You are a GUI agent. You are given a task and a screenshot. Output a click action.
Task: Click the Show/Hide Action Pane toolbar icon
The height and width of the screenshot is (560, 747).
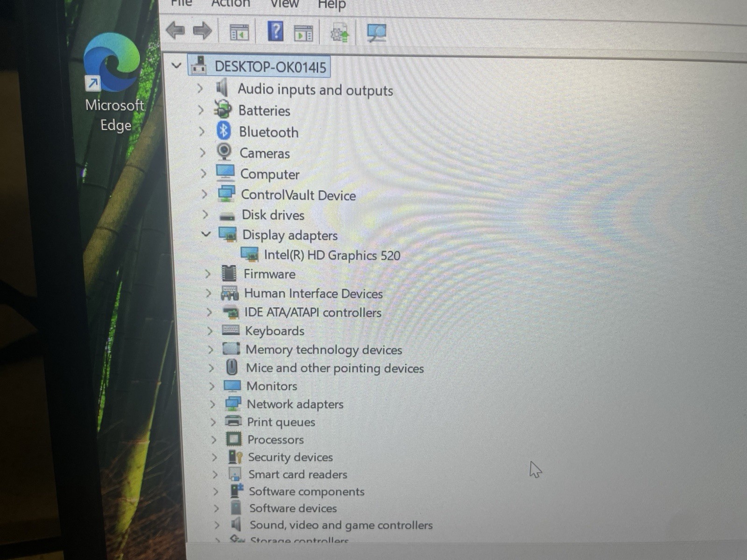303,34
